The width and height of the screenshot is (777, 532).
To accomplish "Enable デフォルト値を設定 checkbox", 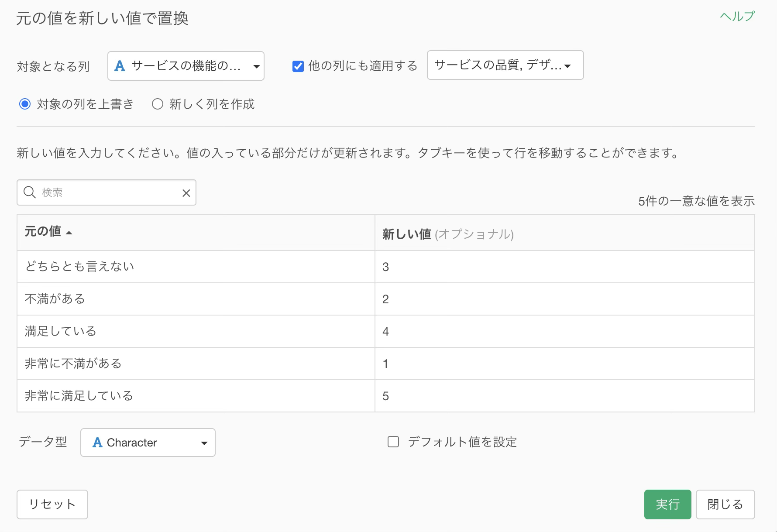I will coord(393,442).
